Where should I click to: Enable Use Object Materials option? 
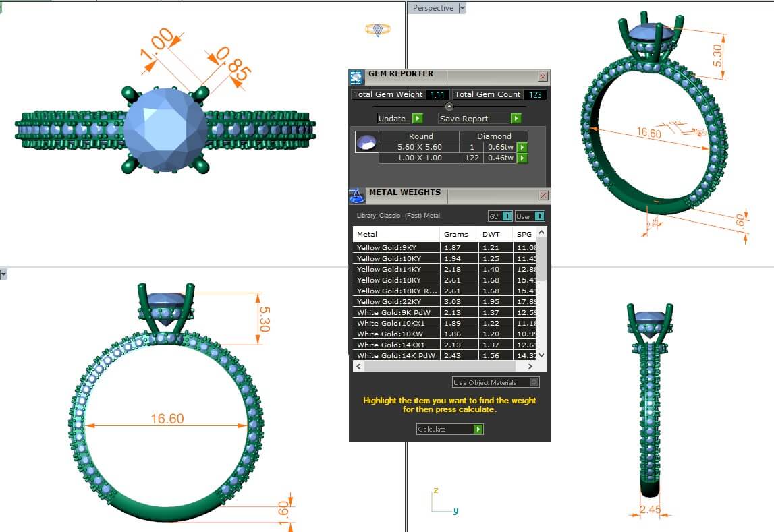534,382
